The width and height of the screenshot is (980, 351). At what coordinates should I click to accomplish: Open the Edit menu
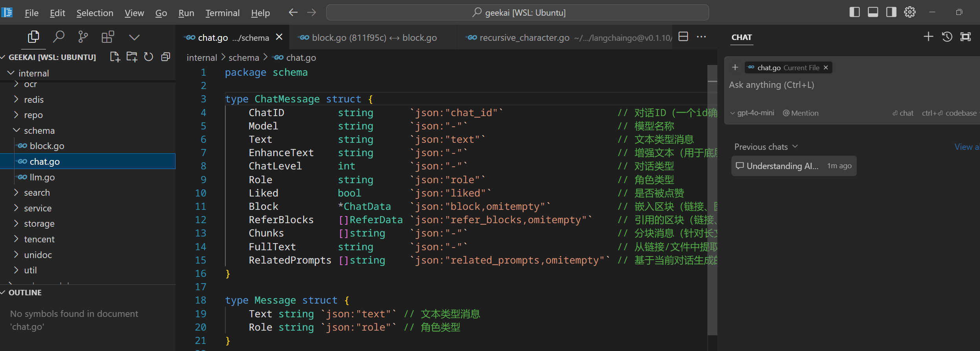[x=57, y=13]
